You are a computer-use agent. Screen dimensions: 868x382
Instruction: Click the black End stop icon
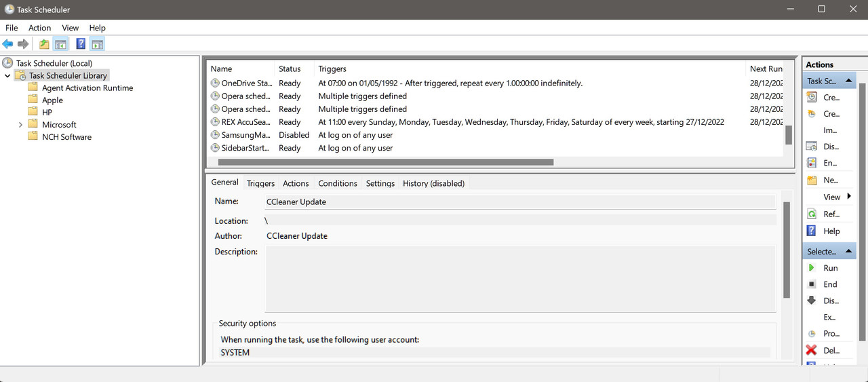[x=812, y=284]
